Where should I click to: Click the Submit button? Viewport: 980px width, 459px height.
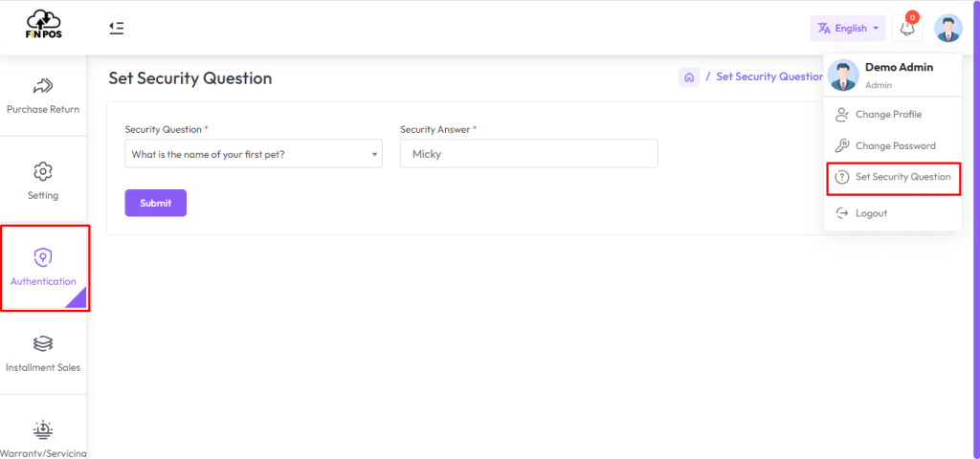[156, 203]
